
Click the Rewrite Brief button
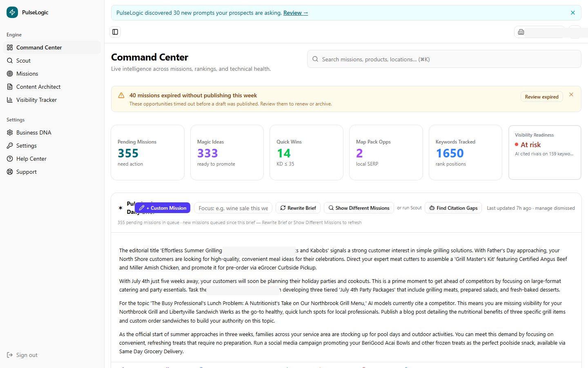[x=298, y=208]
